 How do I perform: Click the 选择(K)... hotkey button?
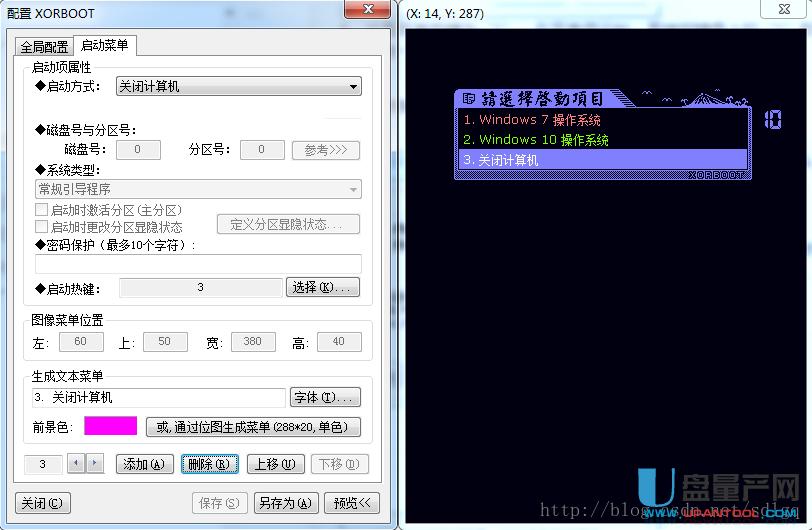pos(323,288)
